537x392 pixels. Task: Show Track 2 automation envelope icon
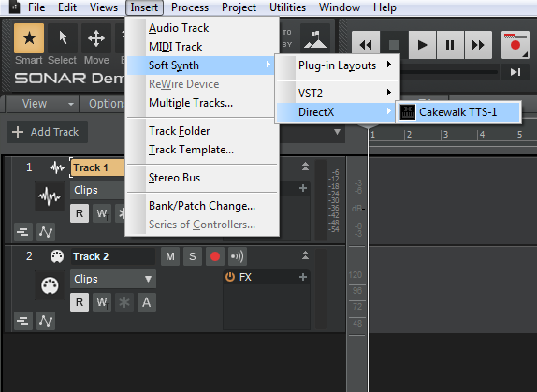coord(46,321)
